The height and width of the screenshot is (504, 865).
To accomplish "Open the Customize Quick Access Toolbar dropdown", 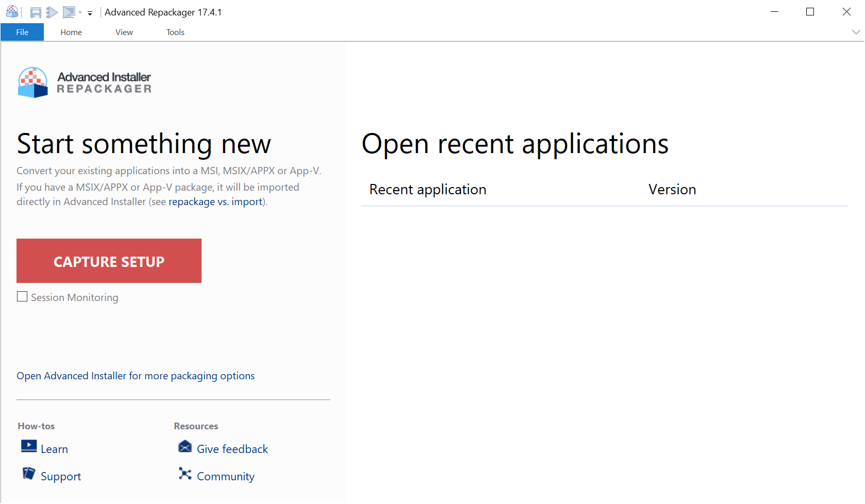I will 90,13.
